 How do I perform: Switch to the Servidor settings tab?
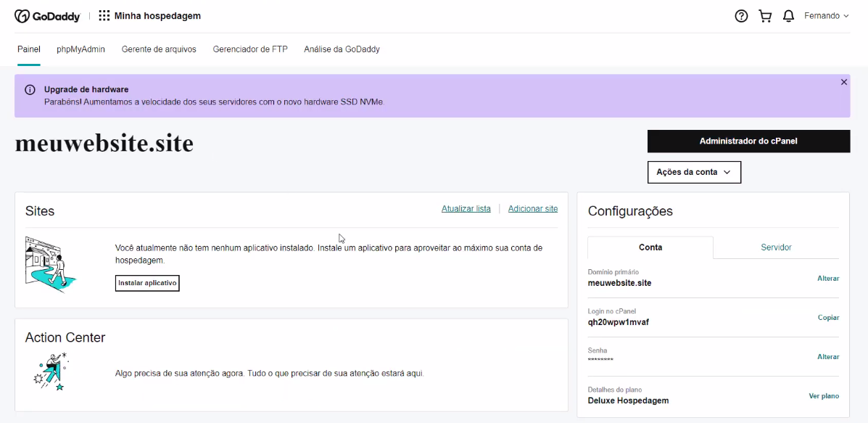(x=776, y=247)
